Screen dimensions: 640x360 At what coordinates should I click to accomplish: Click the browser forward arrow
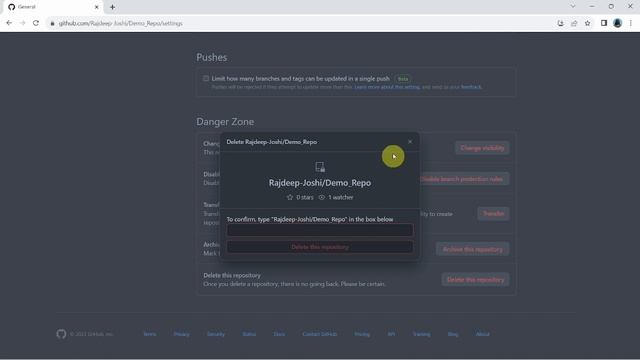tap(22, 23)
